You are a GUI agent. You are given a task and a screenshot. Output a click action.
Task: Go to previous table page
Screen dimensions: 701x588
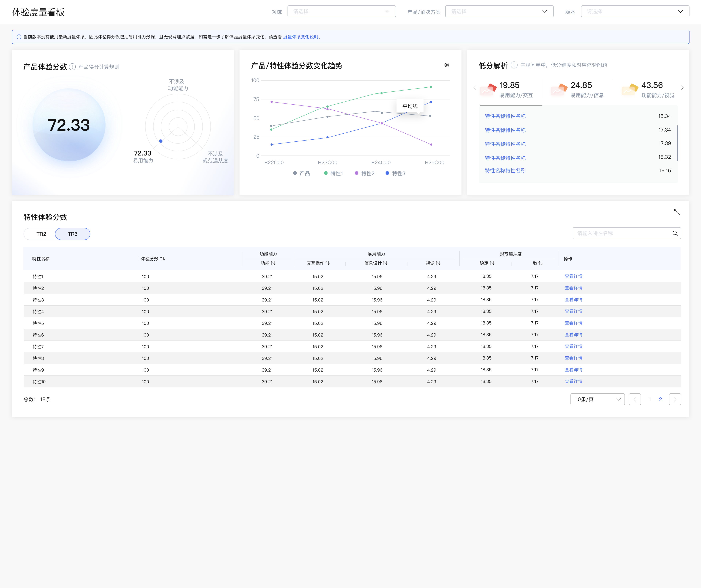coord(635,399)
